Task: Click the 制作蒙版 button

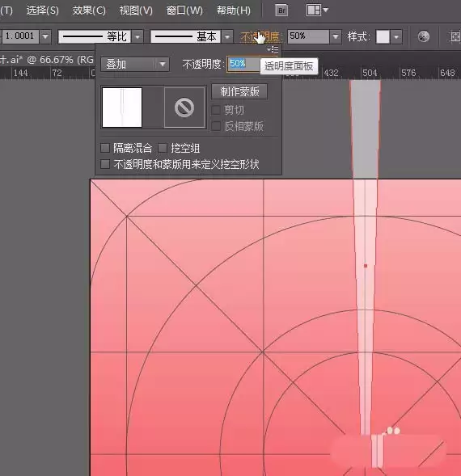Action: pos(239,91)
